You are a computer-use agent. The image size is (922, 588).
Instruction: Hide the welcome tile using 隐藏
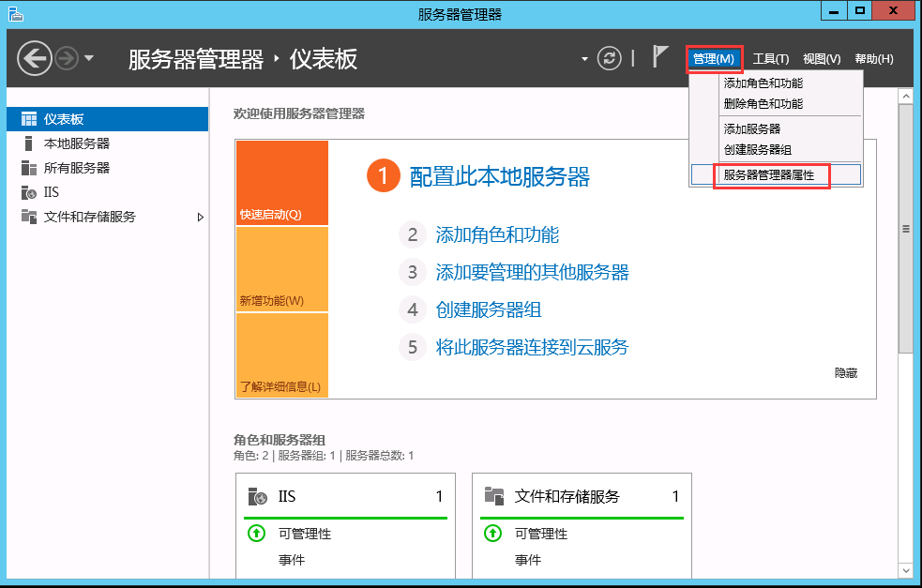[x=845, y=372]
